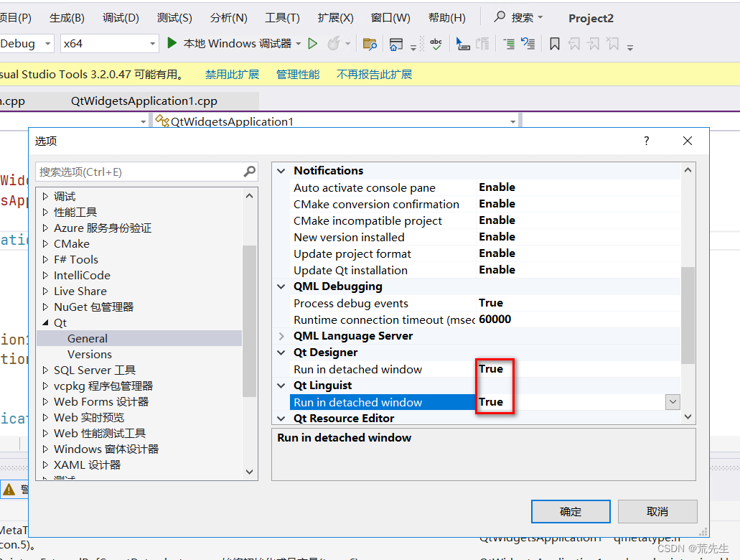This screenshot has width=740, height=560.
Task: Click the 搜索 magnifier in the title bar
Action: tap(499, 17)
